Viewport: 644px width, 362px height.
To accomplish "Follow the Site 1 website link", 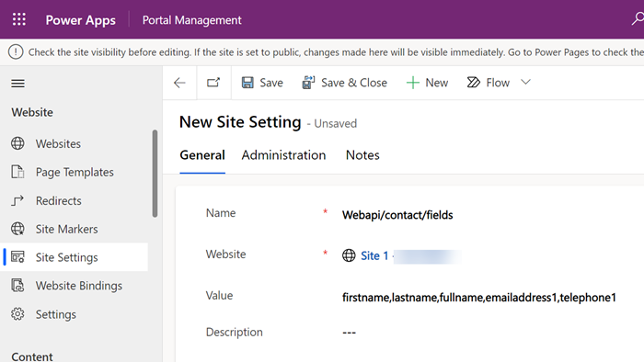I will click(374, 255).
